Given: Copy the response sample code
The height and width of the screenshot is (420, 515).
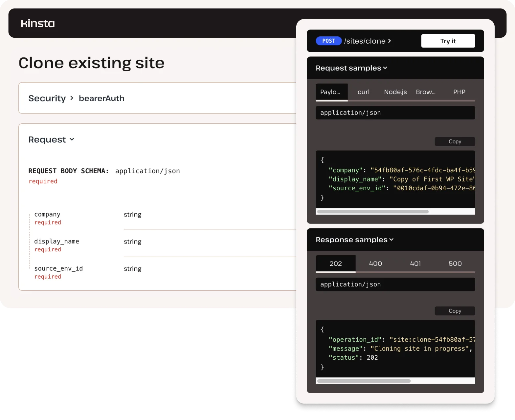Looking at the screenshot, I should point(455,311).
